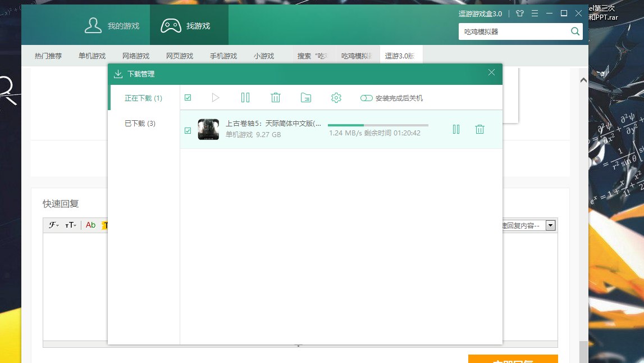
Task: Click the 单机游戏 9.27 GB size text
Action: (x=253, y=134)
